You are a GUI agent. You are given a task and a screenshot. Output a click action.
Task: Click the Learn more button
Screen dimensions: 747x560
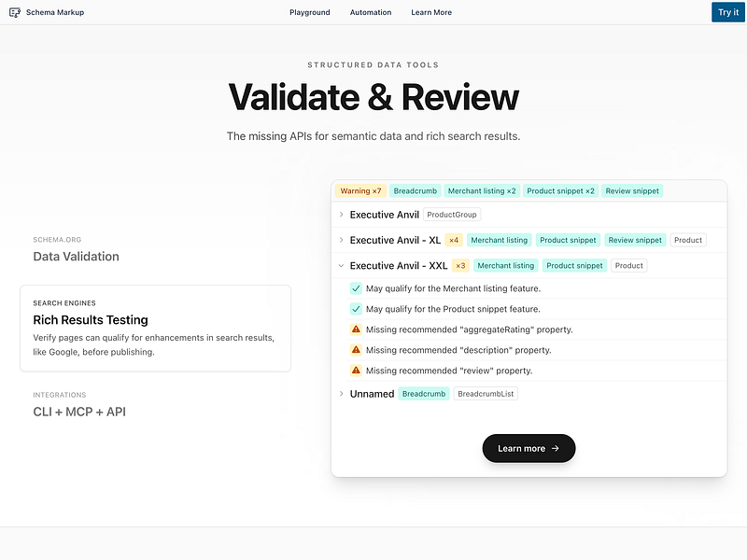pyautogui.click(x=529, y=448)
